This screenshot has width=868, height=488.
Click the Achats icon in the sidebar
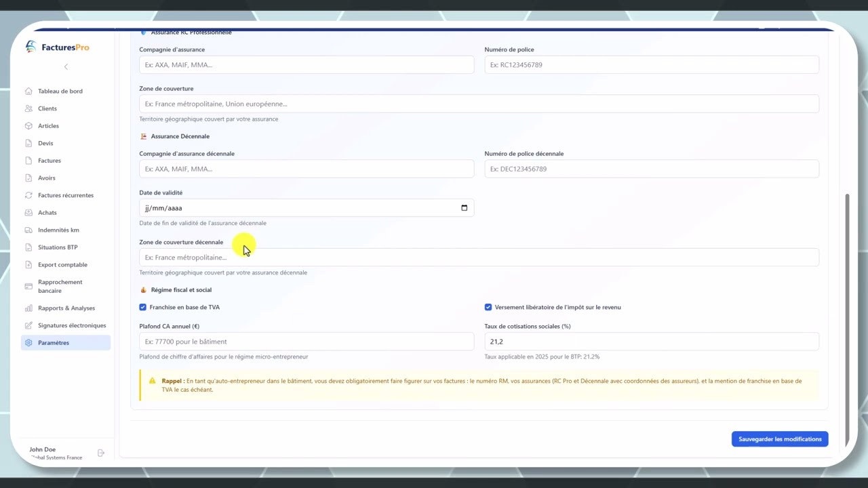tap(28, 213)
